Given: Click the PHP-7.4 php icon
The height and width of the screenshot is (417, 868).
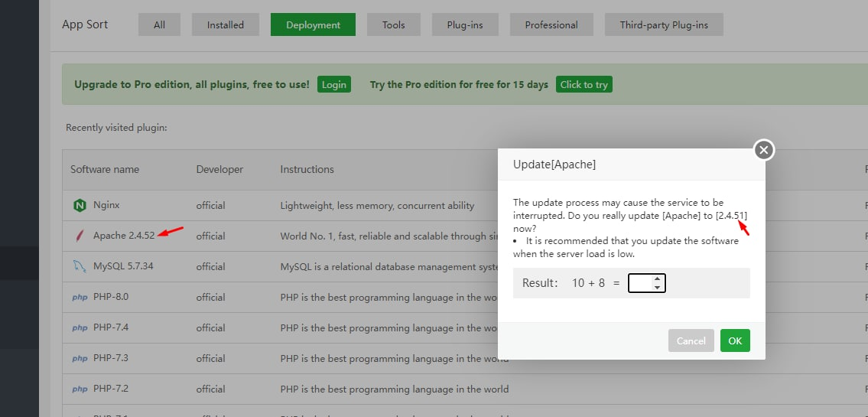Looking at the screenshot, I should (x=79, y=327).
